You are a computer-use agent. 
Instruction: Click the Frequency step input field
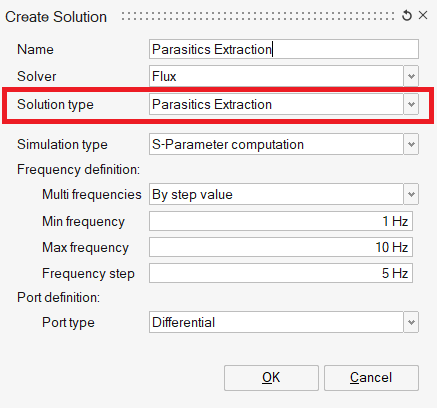coord(281,273)
